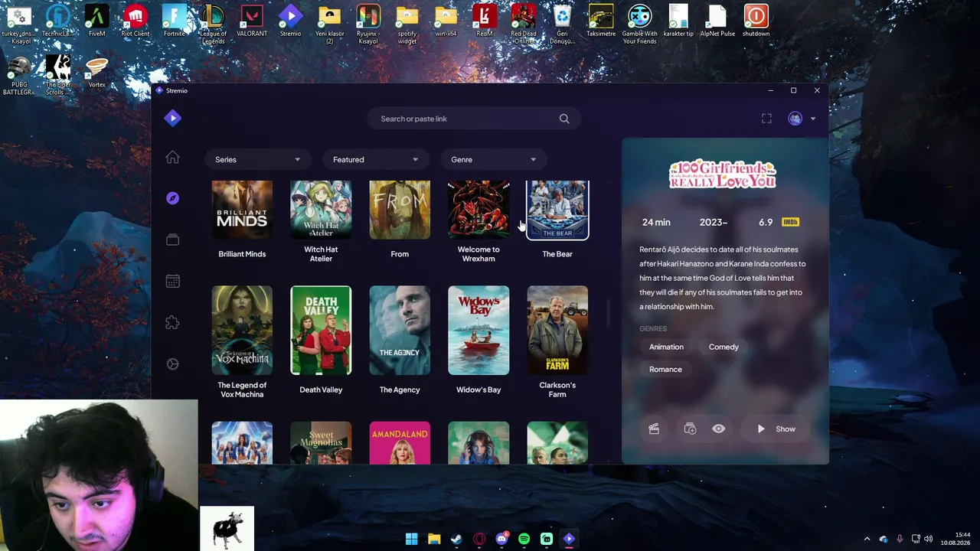
Task: Open Opera GX from the taskbar
Action: pos(479,540)
